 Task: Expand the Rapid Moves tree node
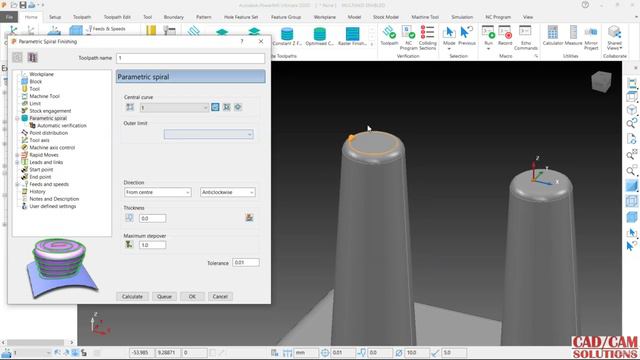click(17, 155)
